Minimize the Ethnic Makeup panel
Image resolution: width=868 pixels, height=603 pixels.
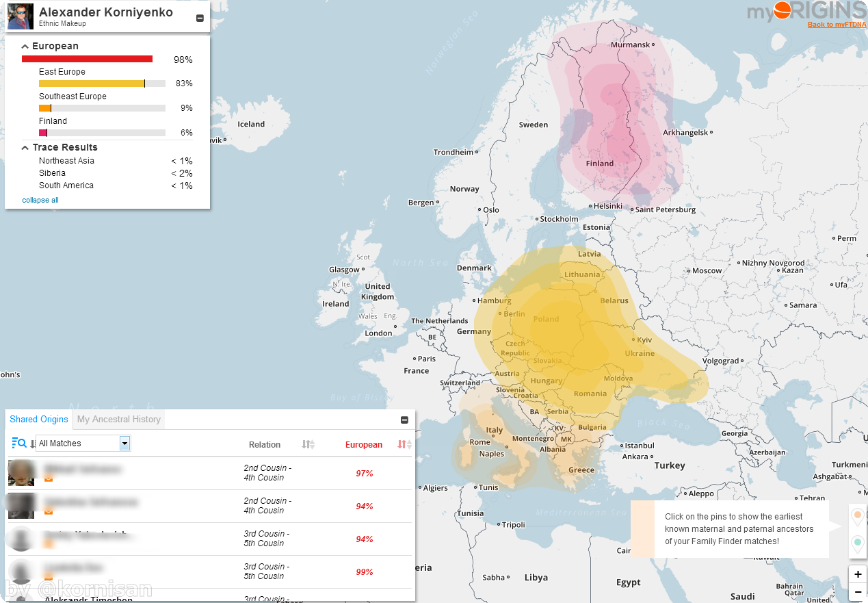200,18
